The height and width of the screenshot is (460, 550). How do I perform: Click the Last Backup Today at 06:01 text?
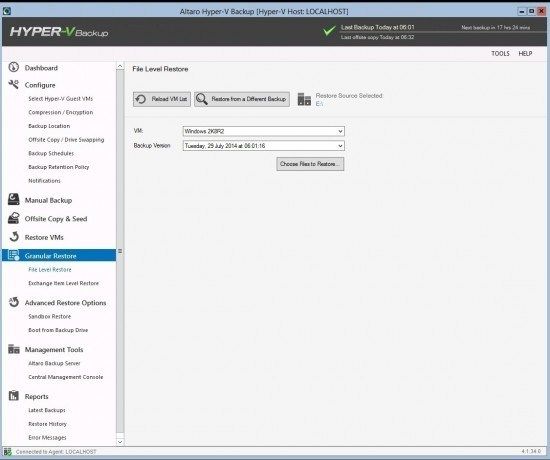coord(377,27)
